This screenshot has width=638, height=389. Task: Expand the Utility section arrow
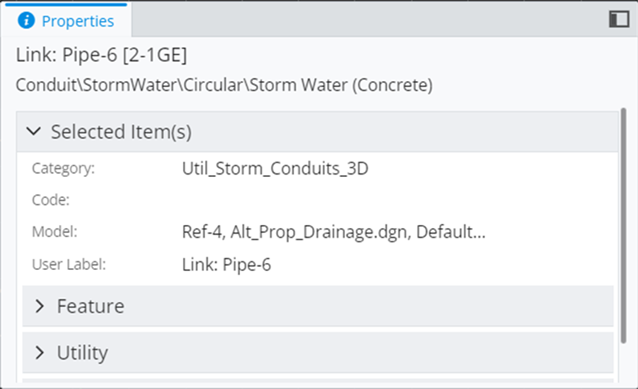click(x=39, y=352)
